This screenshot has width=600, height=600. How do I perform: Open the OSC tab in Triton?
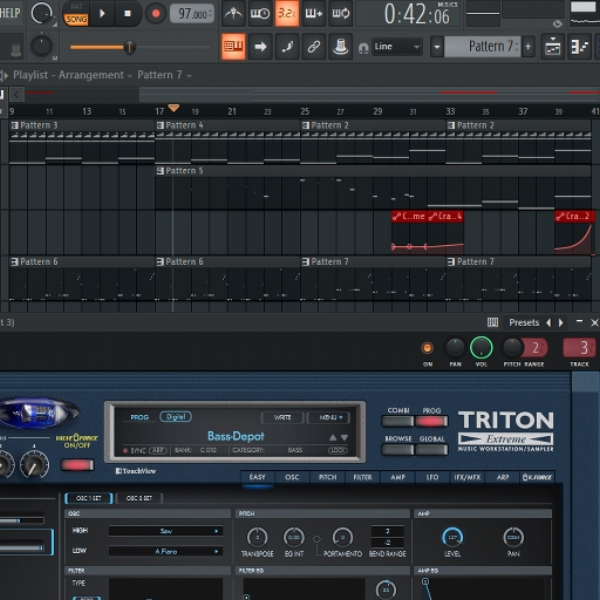(x=292, y=477)
